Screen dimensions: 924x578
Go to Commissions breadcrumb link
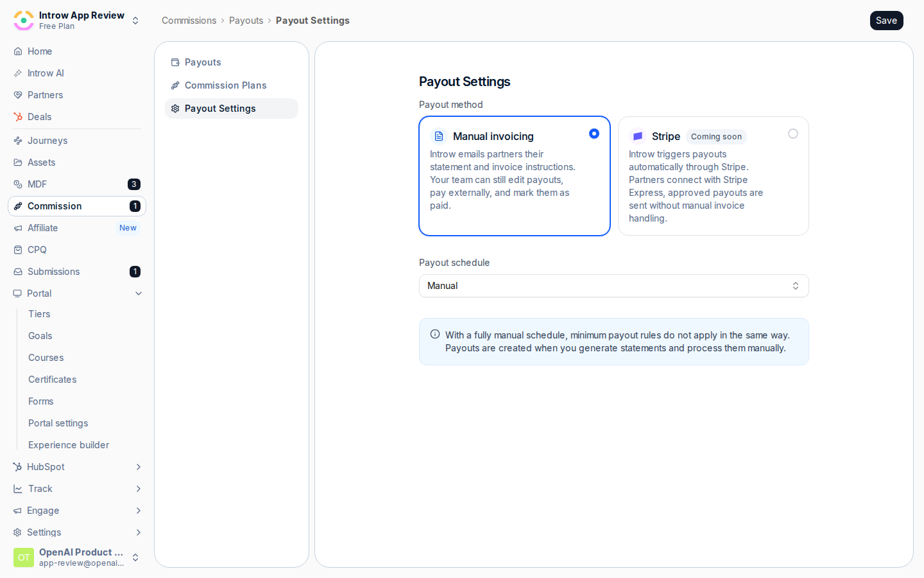[189, 21]
